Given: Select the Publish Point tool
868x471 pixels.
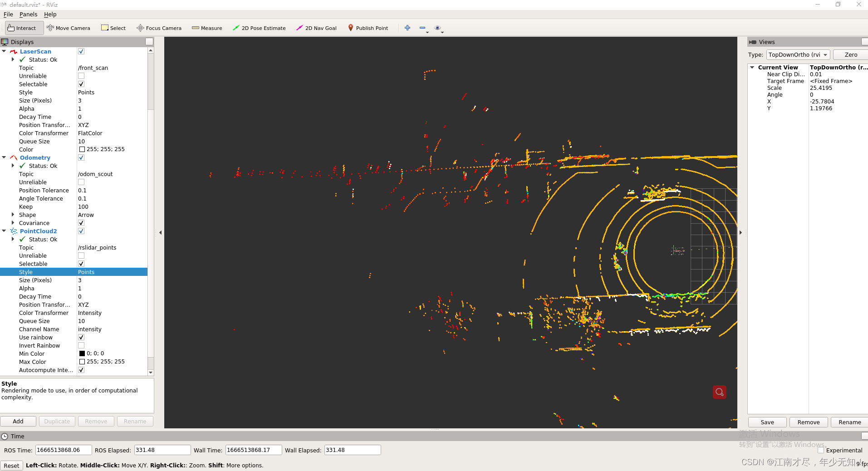Looking at the screenshot, I should pos(368,28).
